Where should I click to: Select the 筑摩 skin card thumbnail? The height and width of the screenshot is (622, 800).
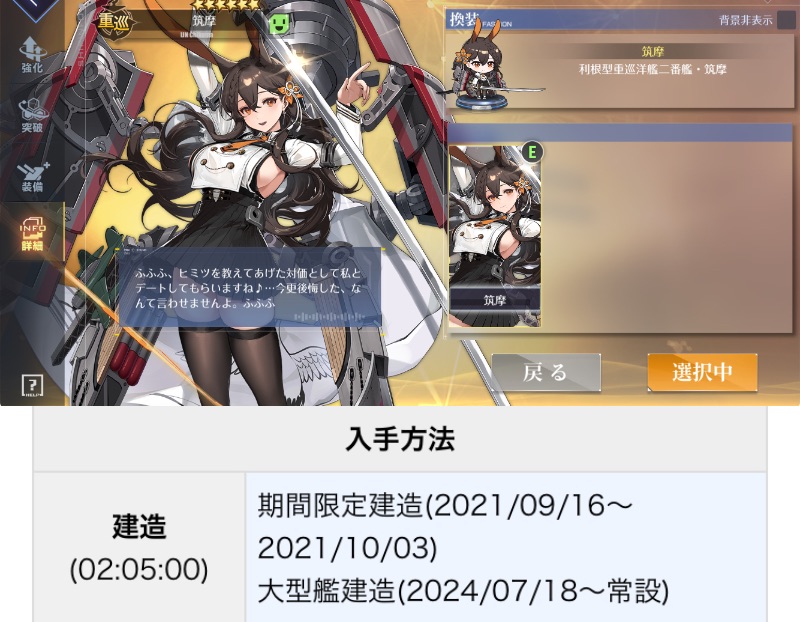click(x=494, y=235)
